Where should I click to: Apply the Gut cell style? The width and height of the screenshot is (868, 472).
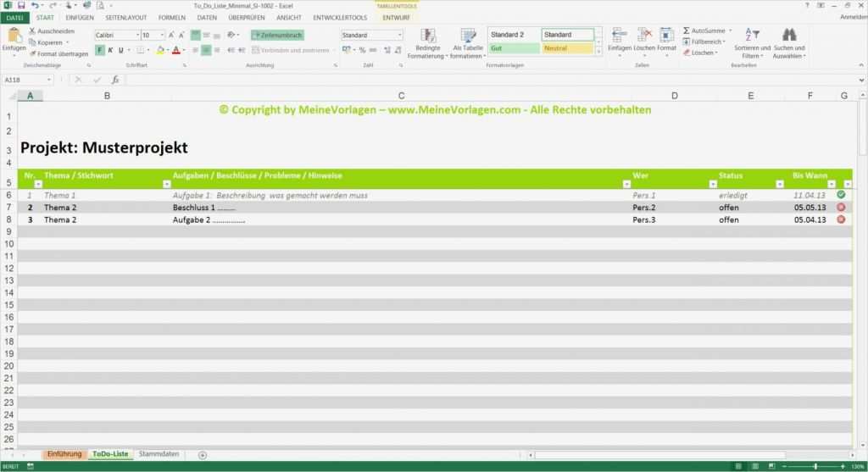tap(514, 48)
